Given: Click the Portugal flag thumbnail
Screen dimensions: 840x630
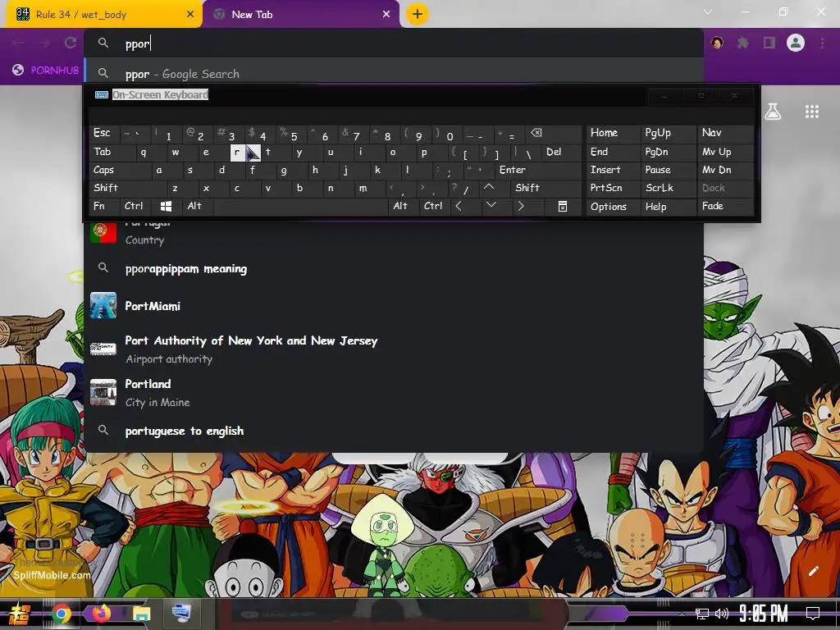Looking at the screenshot, I should (x=103, y=232).
